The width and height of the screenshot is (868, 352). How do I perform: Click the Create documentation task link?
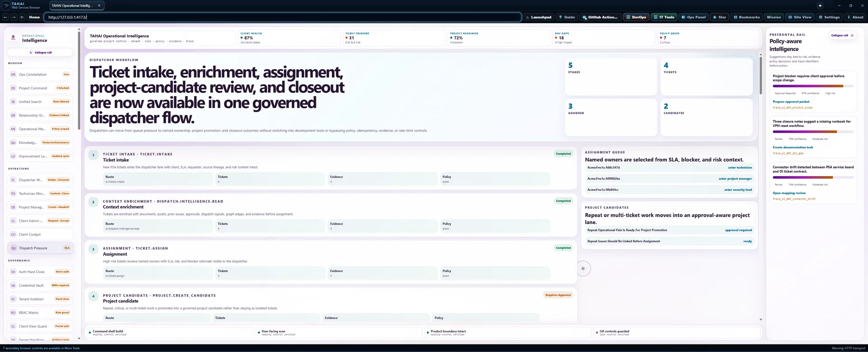pyautogui.click(x=793, y=147)
